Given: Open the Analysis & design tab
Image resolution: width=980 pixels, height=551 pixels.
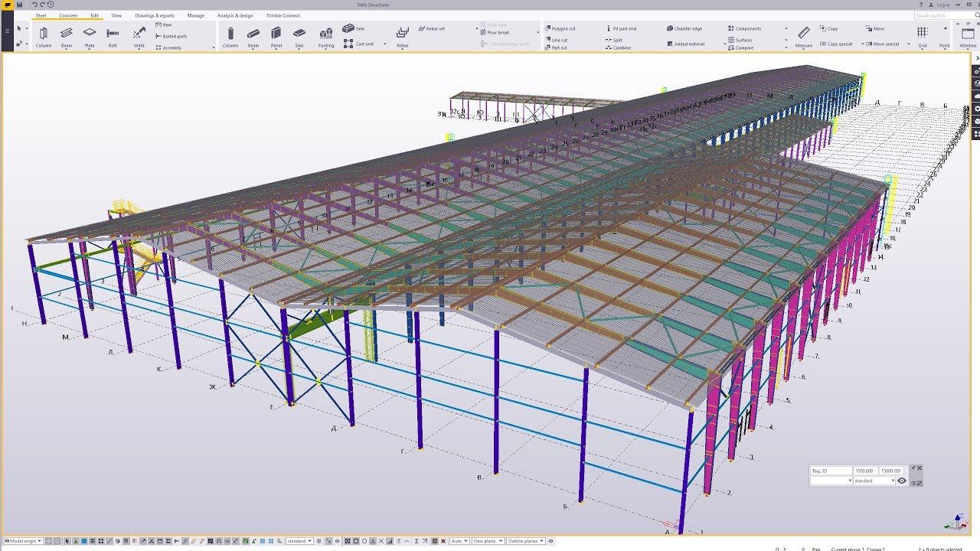Looking at the screenshot, I should tap(234, 15).
